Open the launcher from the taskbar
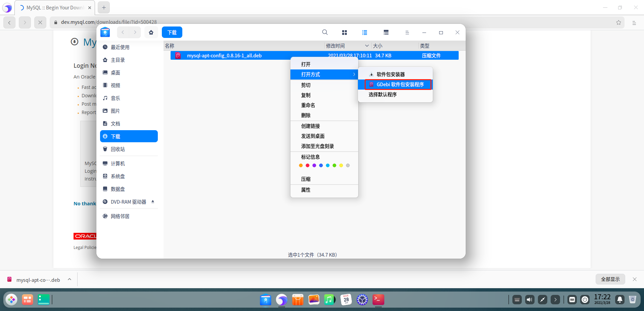The image size is (644, 311). [x=11, y=300]
